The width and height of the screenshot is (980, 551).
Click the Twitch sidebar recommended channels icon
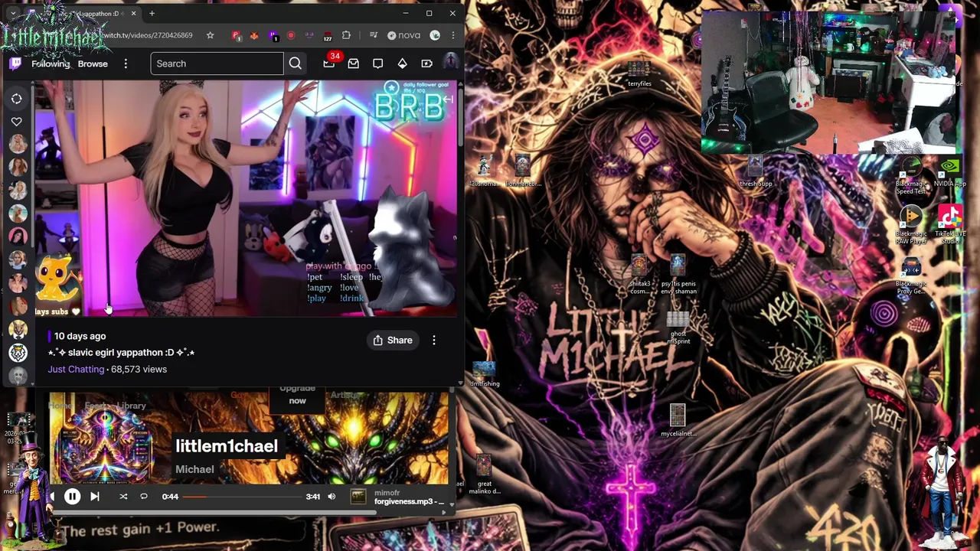pos(17,98)
